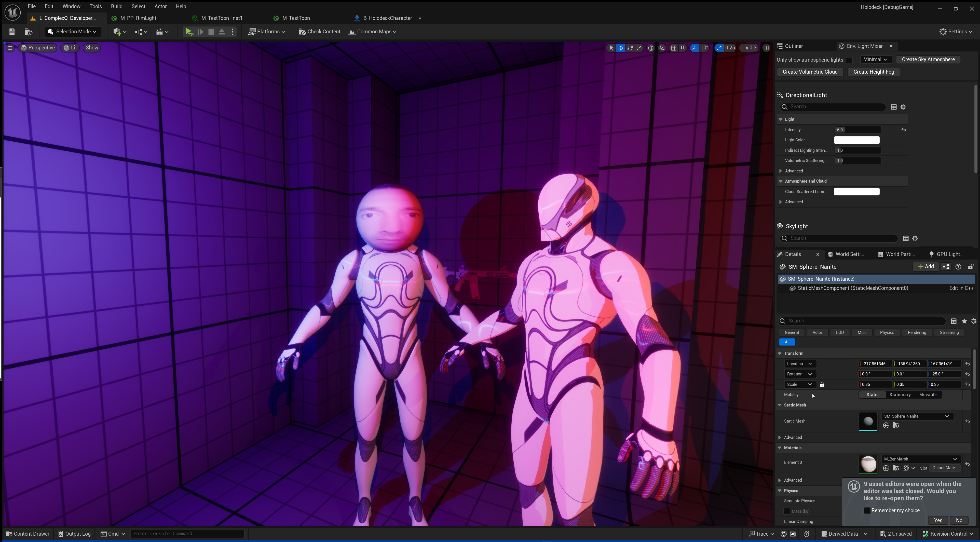Browse to SM_Sphere_Nanite in Content Browser icon

click(x=896, y=426)
